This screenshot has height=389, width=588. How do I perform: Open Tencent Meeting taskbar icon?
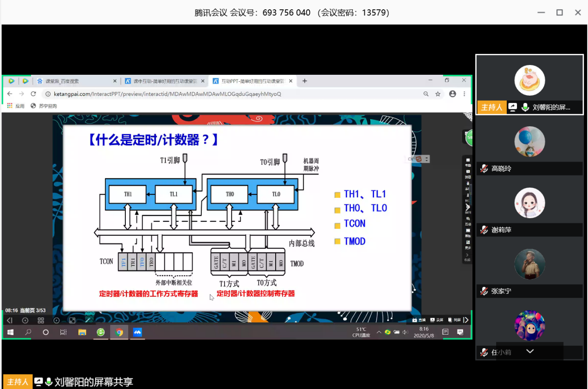click(137, 332)
